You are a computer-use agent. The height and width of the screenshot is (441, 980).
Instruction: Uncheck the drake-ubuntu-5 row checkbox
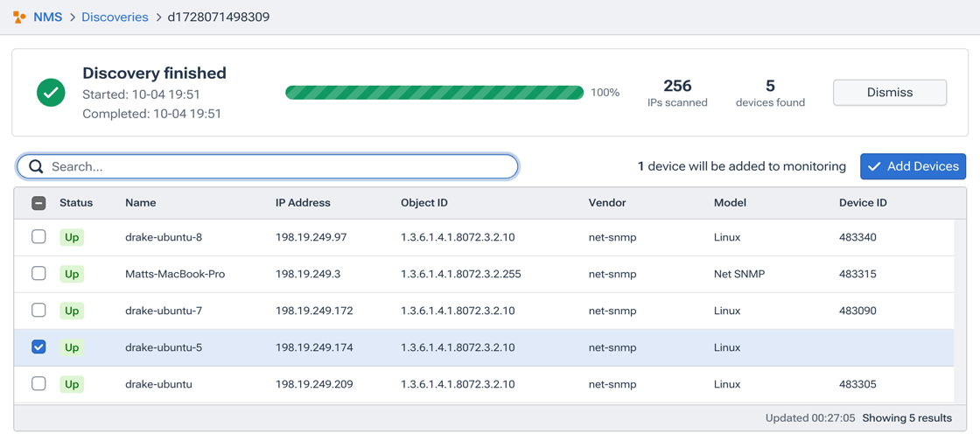pos(38,347)
